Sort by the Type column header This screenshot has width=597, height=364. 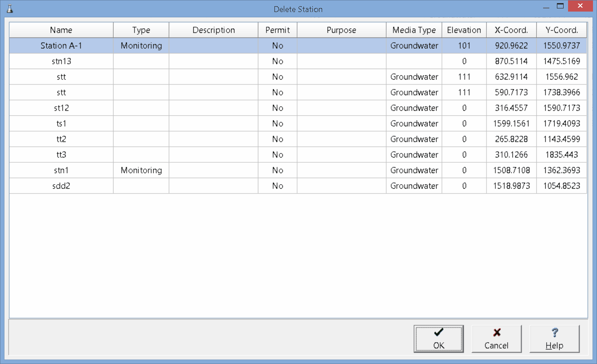pyautogui.click(x=141, y=30)
